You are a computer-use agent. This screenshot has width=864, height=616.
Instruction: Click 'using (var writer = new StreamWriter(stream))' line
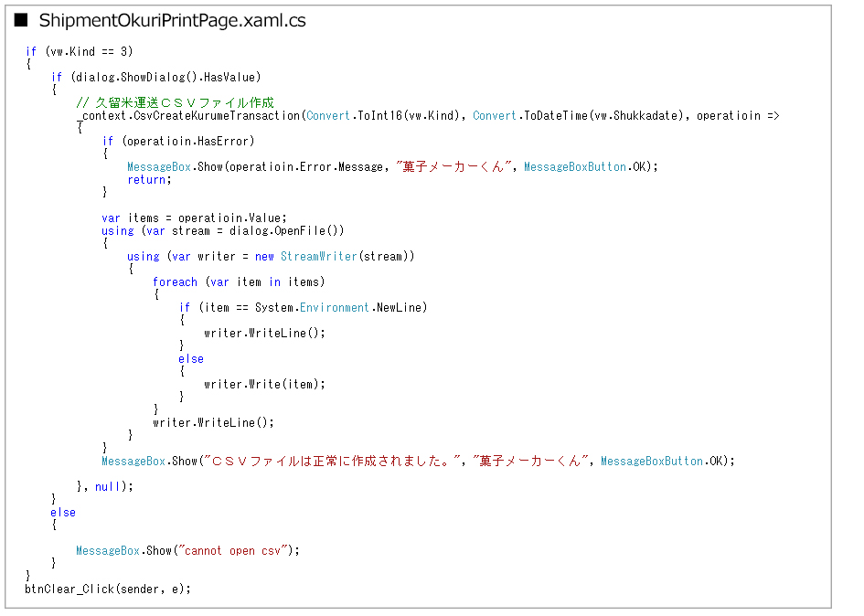pyautogui.click(x=271, y=257)
